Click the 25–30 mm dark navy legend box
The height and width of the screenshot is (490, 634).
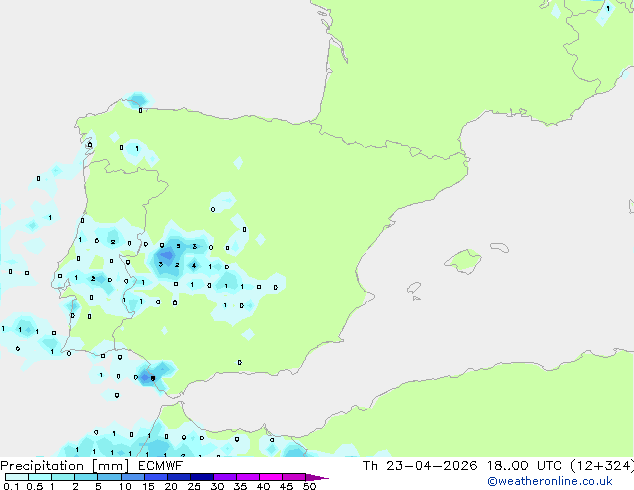click(202, 477)
